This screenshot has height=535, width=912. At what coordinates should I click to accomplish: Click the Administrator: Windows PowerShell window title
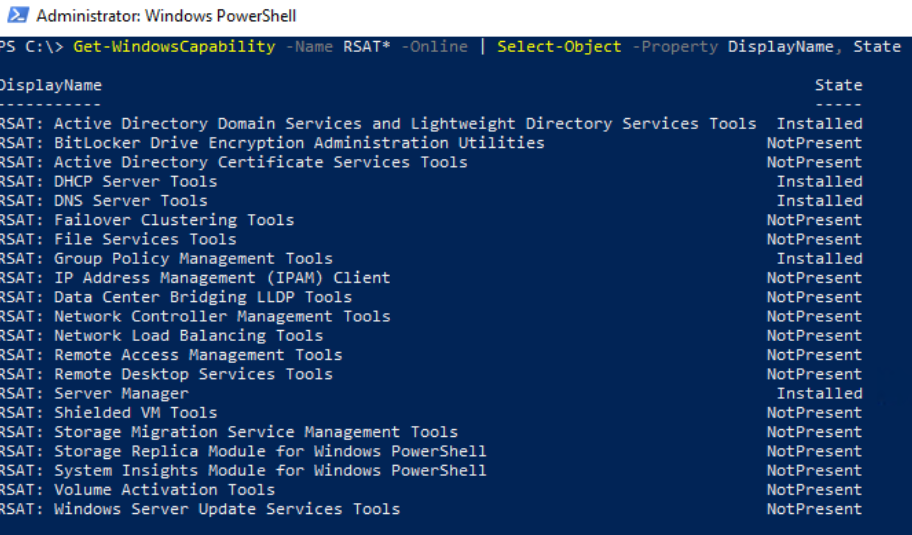pyautogui.click(x=166, y=16)
